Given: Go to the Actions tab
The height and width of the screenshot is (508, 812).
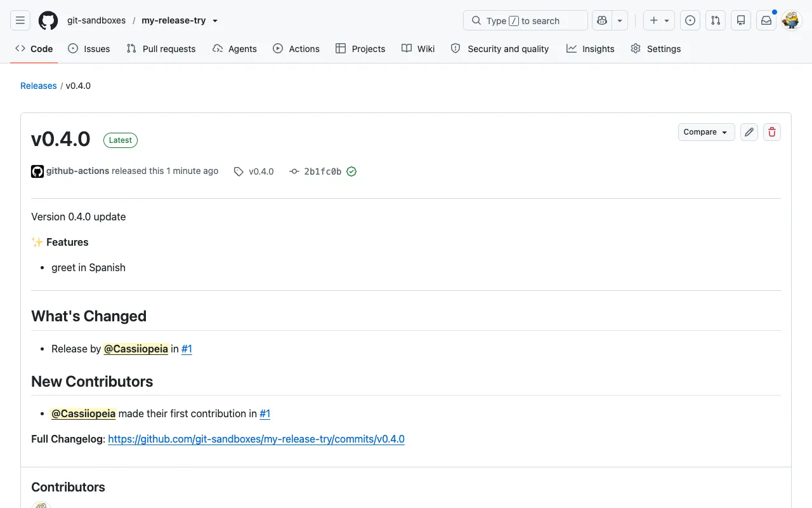Looking at the screenshot, I should pyautogui.click(x=296, y=49).
